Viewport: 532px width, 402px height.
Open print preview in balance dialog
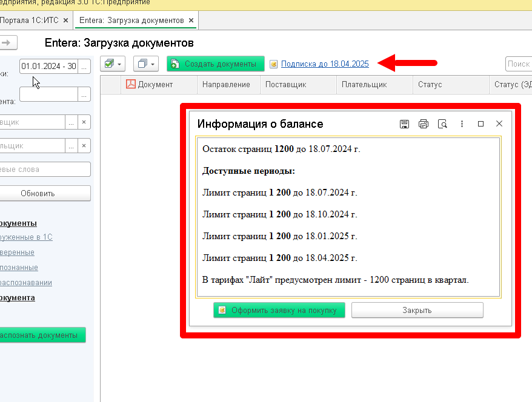tap(442, 124)
